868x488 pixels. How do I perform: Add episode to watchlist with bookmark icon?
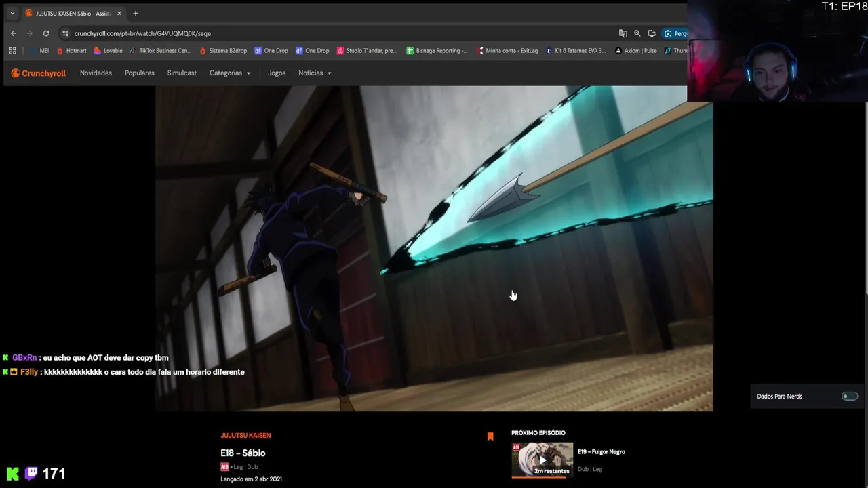coord(490,436)
